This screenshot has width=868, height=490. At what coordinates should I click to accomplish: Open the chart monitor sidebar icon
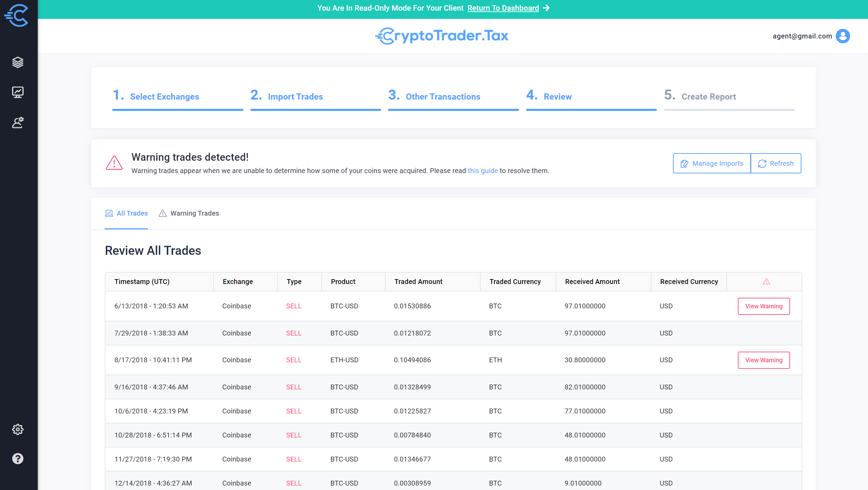(x=18, y=92)
